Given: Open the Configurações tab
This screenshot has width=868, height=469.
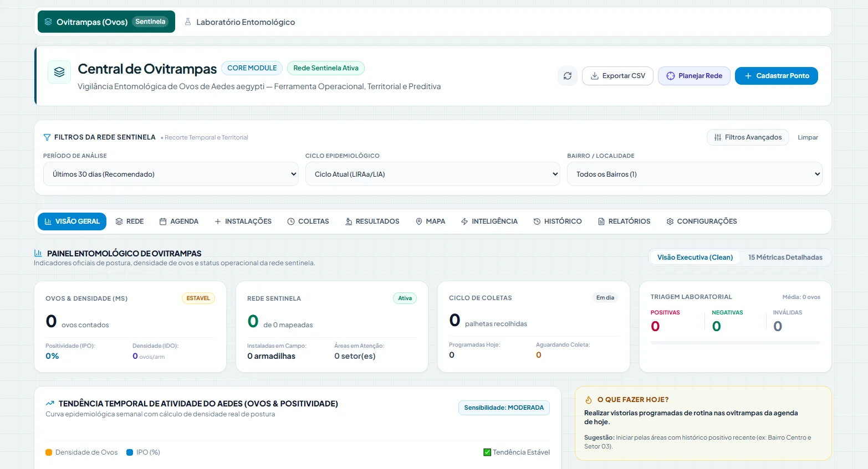Looking at the screenshot, I should [x=702, y=221].
